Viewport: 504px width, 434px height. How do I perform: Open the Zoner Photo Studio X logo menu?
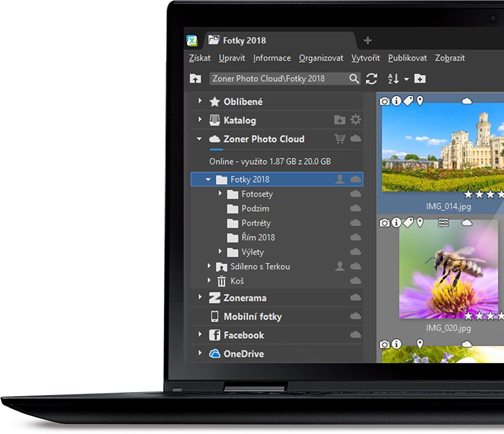(192, 40)
